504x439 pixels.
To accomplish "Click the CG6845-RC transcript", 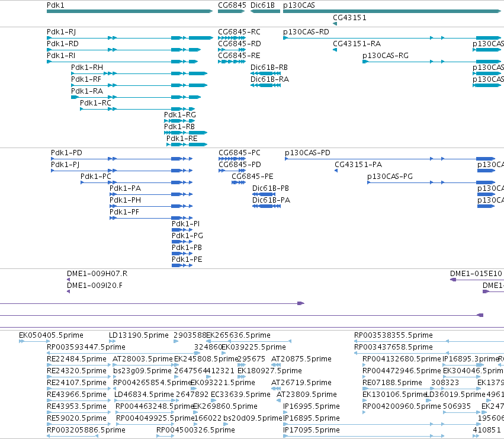I will [x=239, y=32].
